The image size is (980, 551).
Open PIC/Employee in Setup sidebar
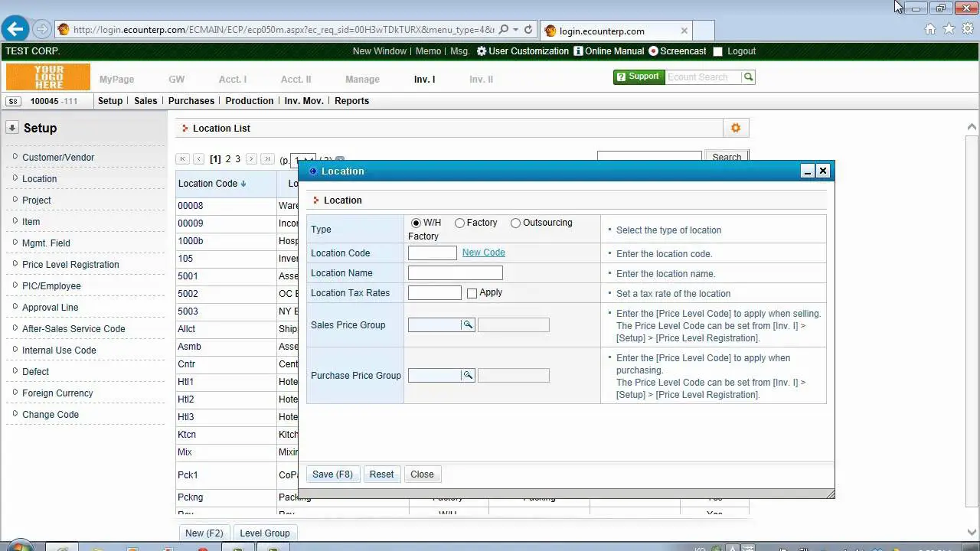click(x=51, y=286)
